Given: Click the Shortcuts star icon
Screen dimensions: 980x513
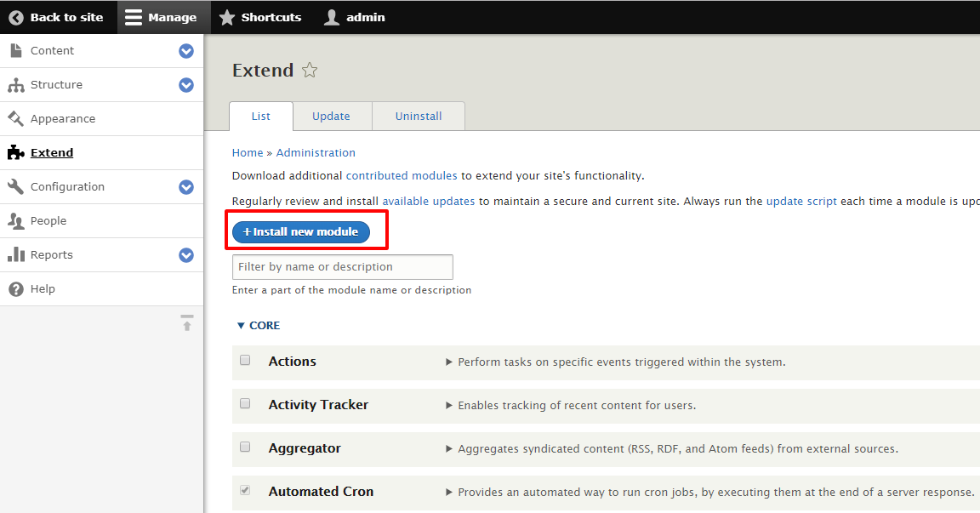Looking at the screenshot, I should [x=227, y=17].
